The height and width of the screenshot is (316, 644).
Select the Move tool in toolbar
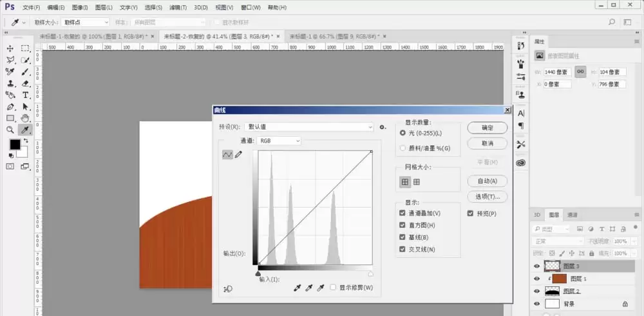click(10, 48)
